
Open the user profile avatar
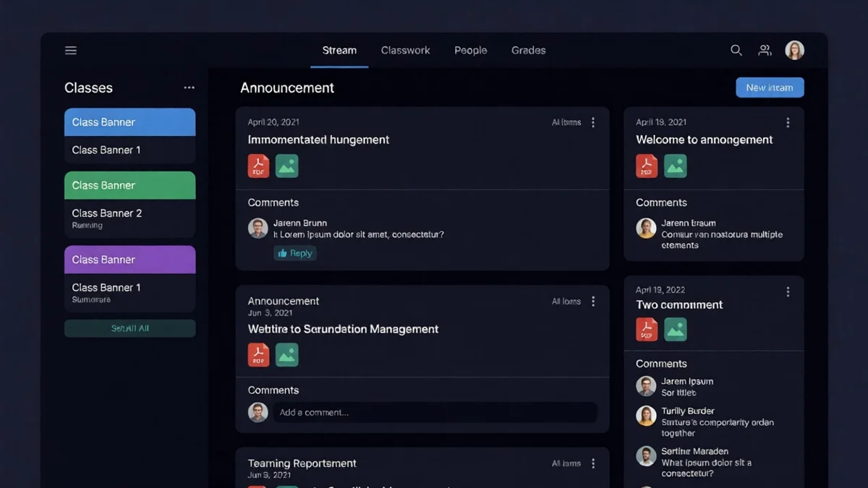coord(795,50)
